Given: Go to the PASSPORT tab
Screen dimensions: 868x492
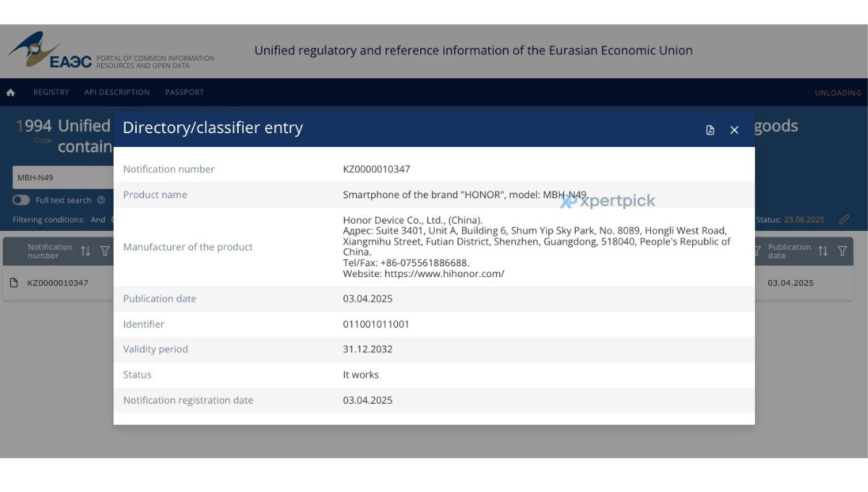Looking at the screenshot, I should [x=184, y=93].
